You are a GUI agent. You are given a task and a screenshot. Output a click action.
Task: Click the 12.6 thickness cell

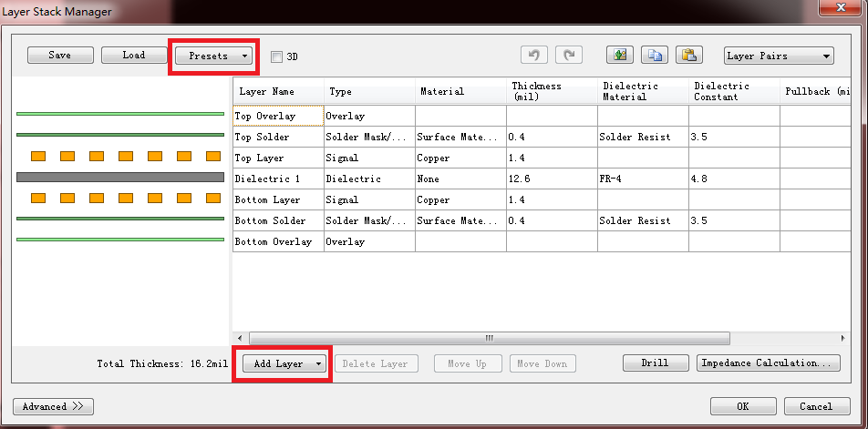(x=552, y=179)
